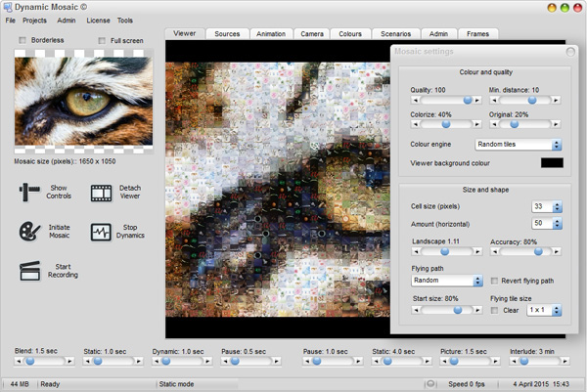Close the Mosaic settings panel
This screenshot has height=392, width=587.
[x=569, y=51]
